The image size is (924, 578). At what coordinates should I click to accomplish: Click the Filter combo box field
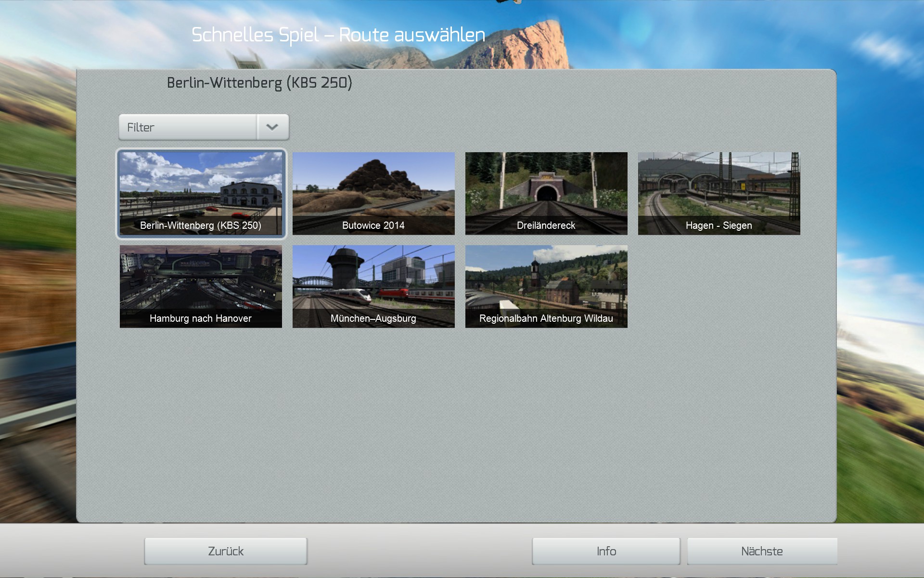click(188, 127)
